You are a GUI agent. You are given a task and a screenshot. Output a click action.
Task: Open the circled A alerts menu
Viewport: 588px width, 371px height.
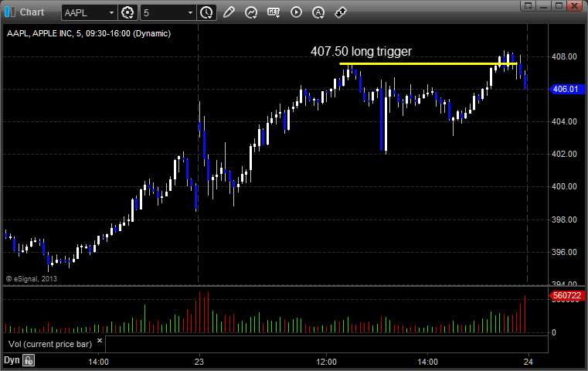(x=318, y=13)
